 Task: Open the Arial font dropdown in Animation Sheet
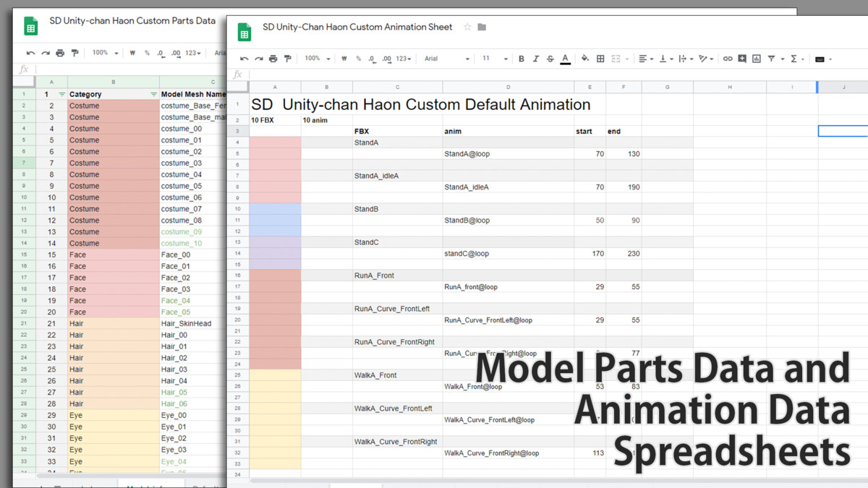[x=447, y=59]
